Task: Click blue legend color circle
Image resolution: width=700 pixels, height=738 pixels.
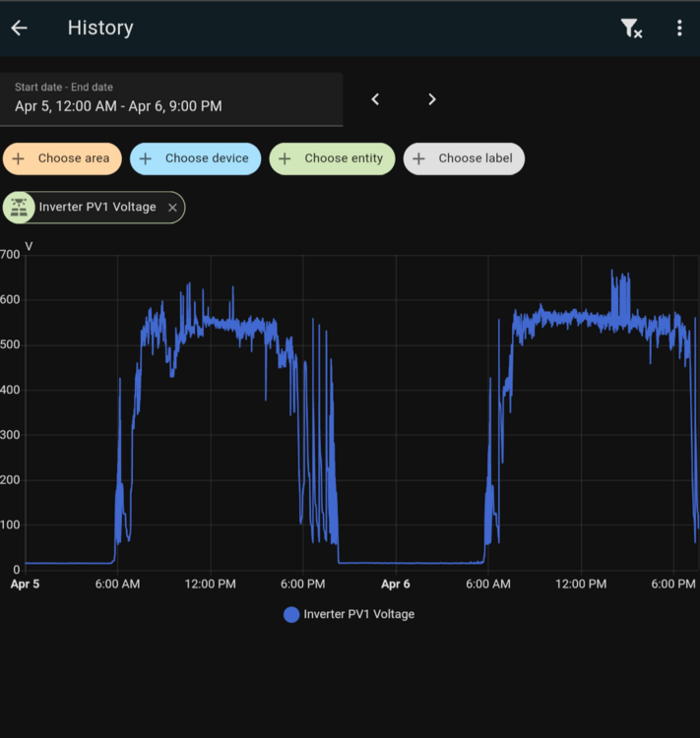Action: (x=291, y=614)
